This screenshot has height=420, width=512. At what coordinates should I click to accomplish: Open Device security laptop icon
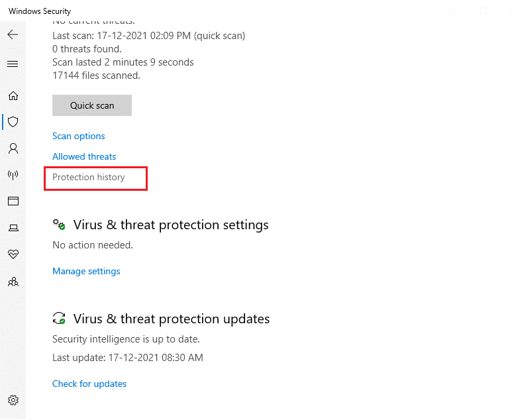pos(13,228)
